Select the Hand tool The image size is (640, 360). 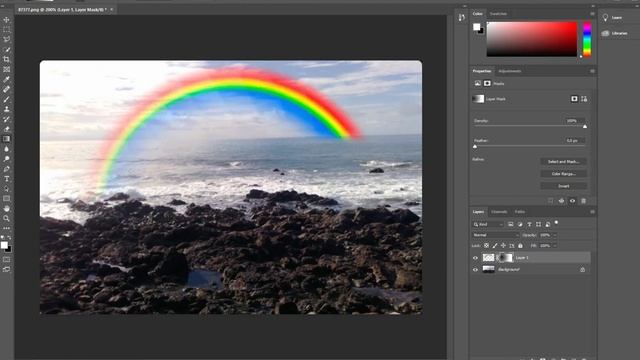(7, 209)
